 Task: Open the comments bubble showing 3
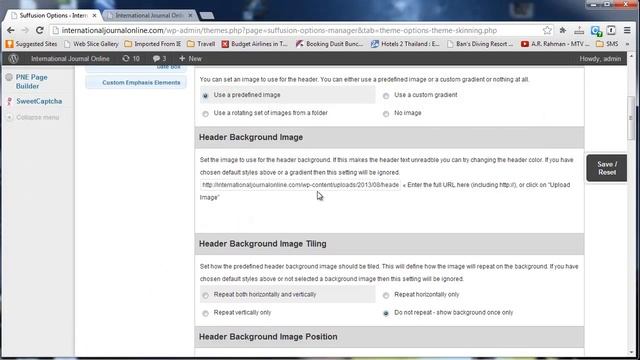click(x=160, y=59)
